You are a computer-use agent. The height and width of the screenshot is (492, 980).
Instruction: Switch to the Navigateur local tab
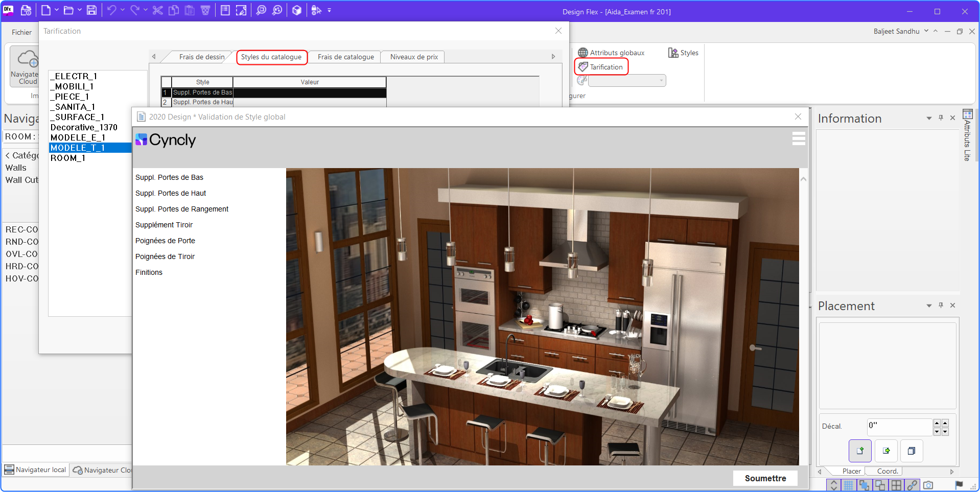(x=36, y=470)
